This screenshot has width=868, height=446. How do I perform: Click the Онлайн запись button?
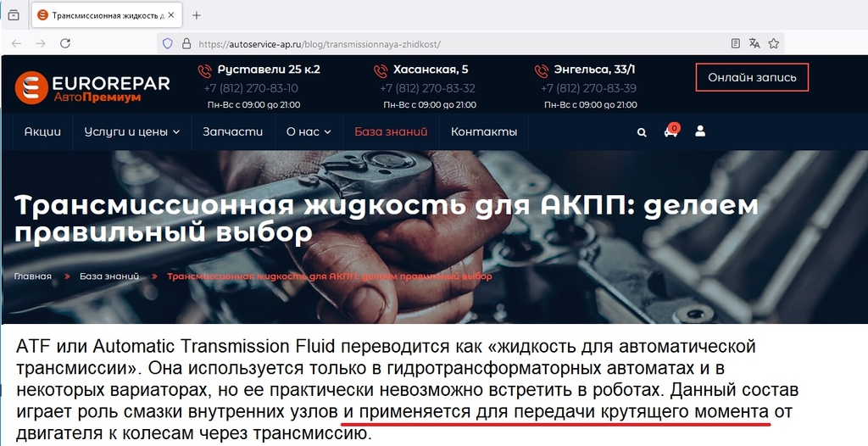752,77
